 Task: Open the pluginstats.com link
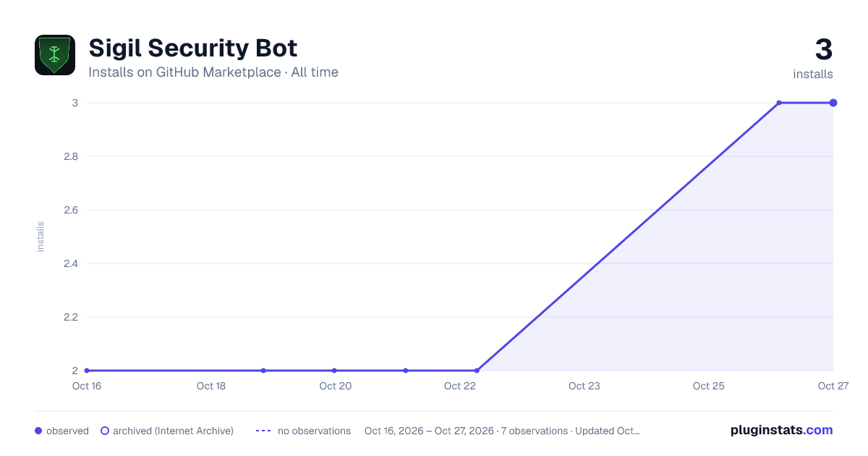pyautogui.click(x=782, y=430)
